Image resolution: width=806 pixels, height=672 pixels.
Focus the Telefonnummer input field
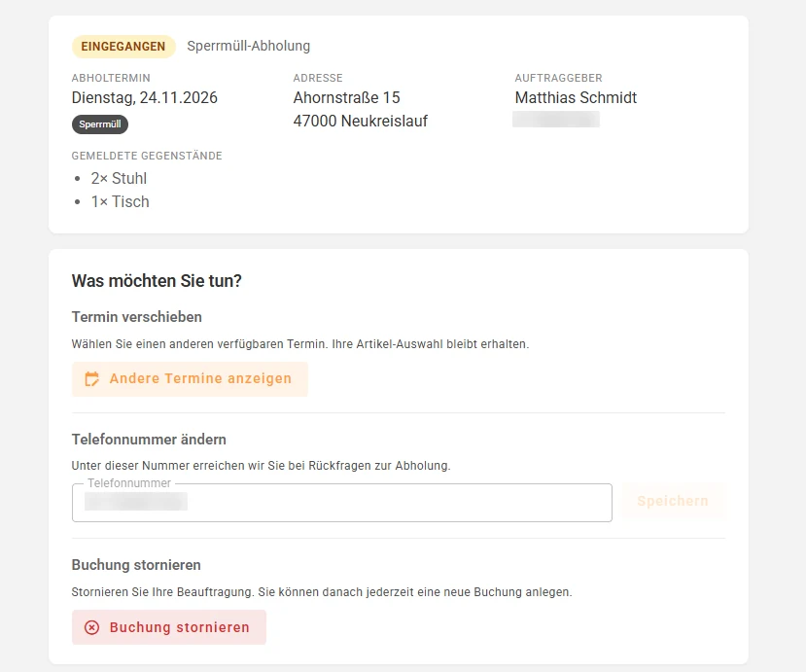(x=342, y=503)
